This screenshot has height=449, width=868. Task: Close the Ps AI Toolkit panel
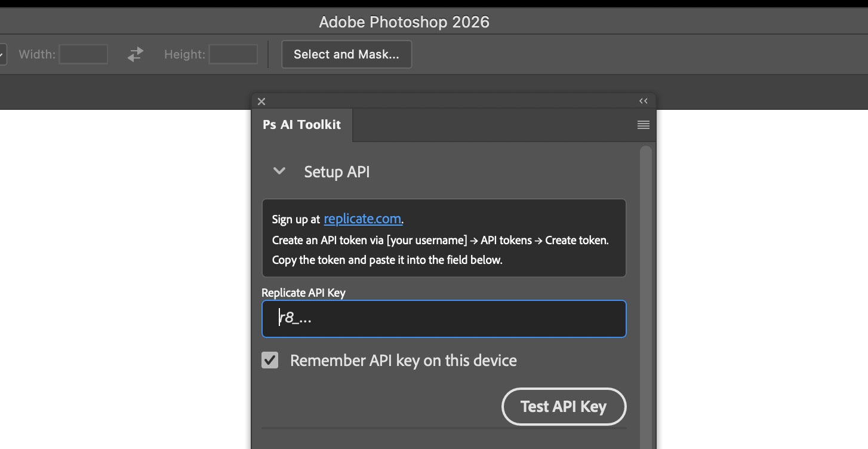(261, 102)
